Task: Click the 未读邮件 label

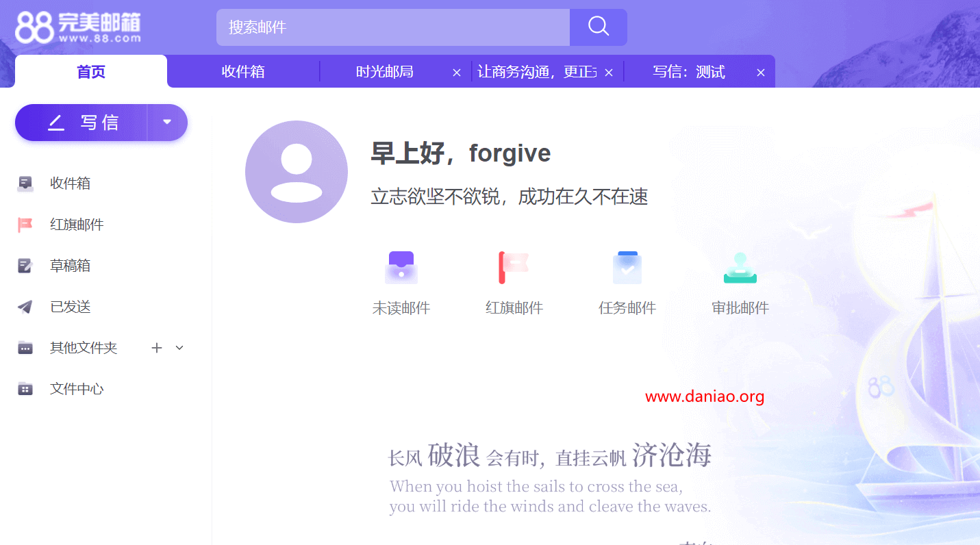Action: pos(401,308)
